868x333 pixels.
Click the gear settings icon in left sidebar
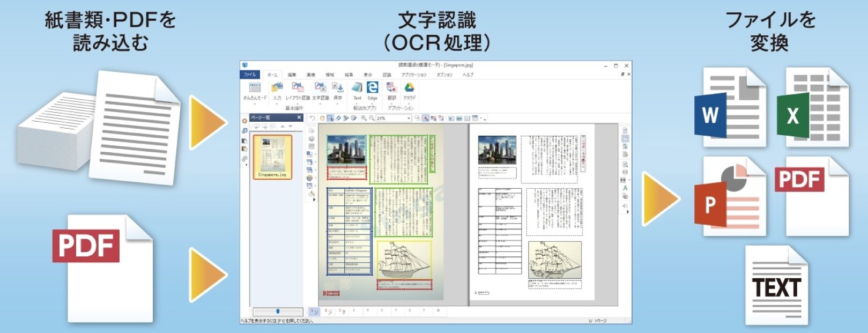pyautogui.click(x=244, y=121)
